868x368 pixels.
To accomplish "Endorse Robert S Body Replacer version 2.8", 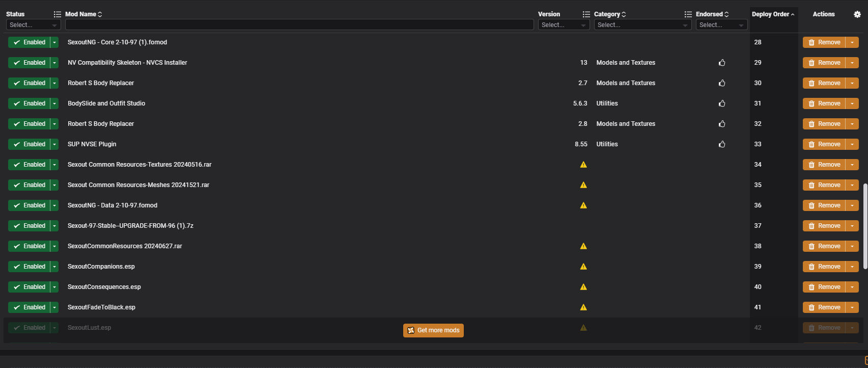I will click(x=722, y=124).
